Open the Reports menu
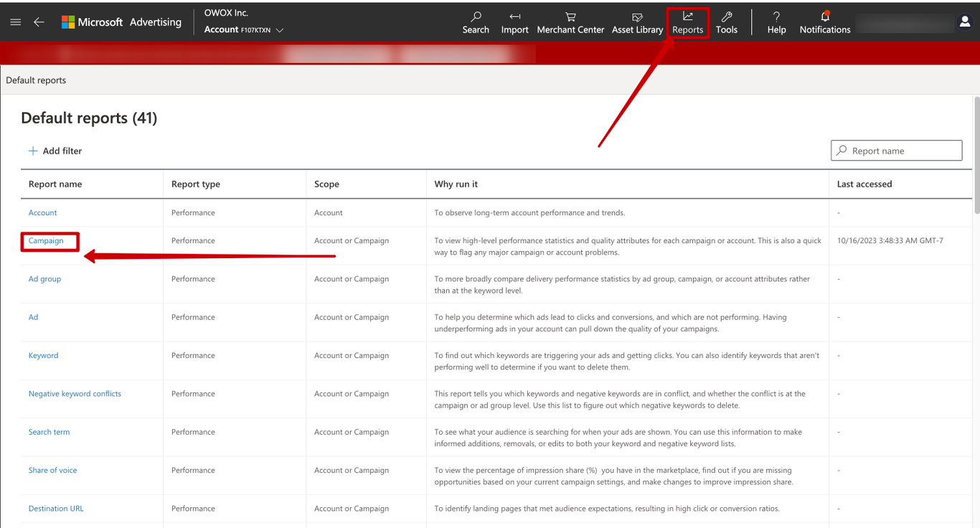980x528 pixels. point(687,22)
